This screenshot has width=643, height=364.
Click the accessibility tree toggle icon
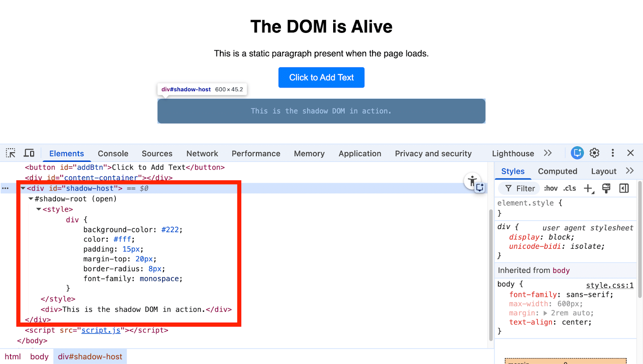click(473, 181)
